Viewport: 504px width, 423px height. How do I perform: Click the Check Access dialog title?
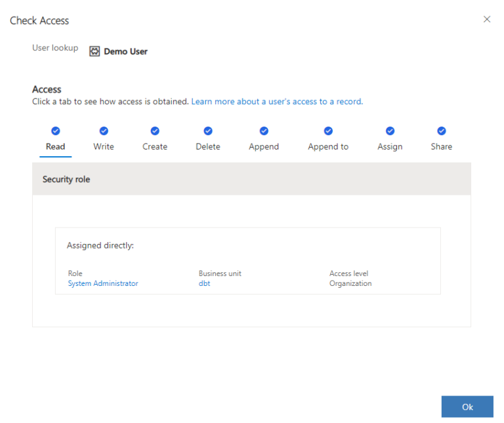pyautogui.click(x=39, y=20)
